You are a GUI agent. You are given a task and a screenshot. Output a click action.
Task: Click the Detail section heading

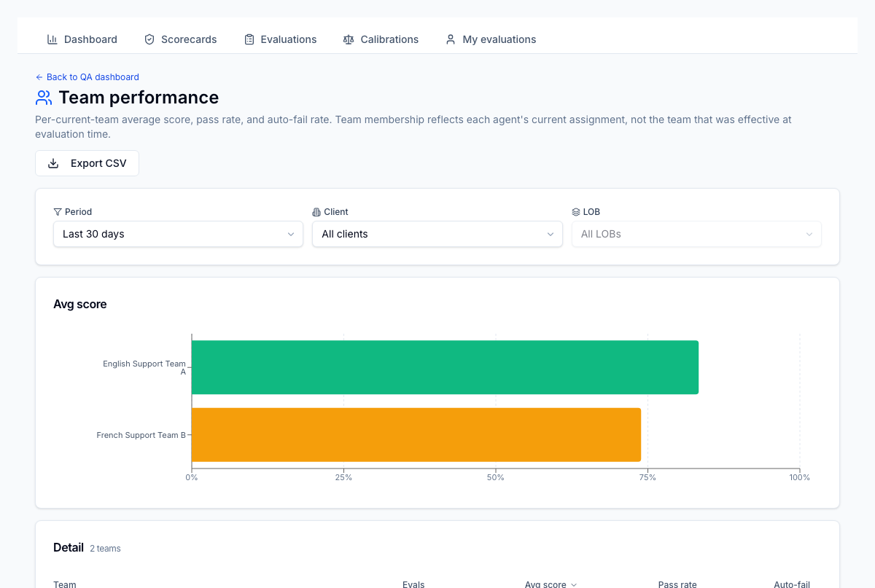coord(69,547)
